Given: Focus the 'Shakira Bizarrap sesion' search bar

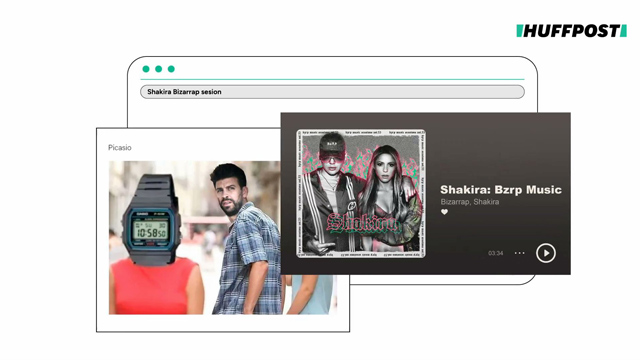Looking at the screenshot, I should [332, 92].
